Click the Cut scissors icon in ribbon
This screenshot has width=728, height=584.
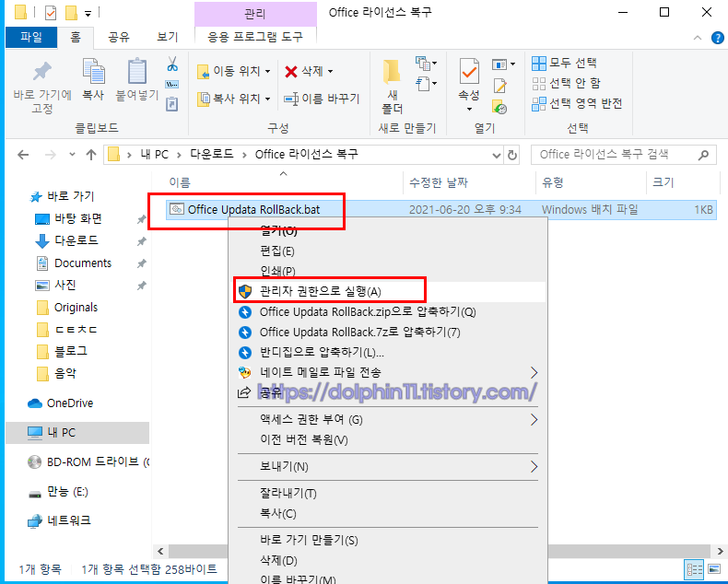[x=172, y=64]
